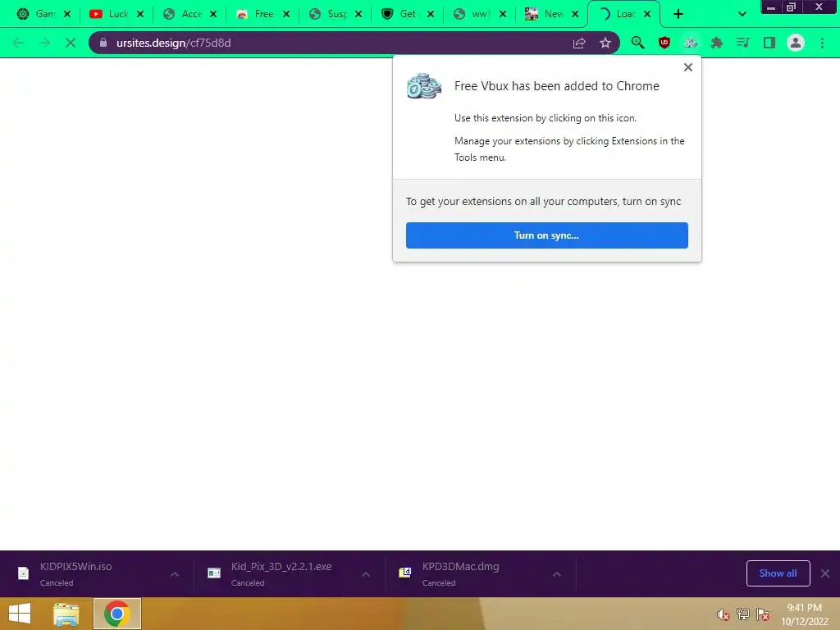Open the Action Center flag icon

click(x=763, y=614)
